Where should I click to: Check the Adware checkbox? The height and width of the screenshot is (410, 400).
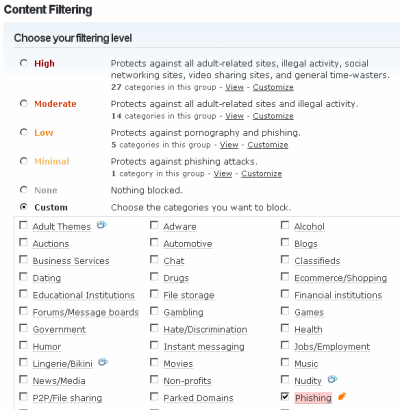(x=154, y=225)
